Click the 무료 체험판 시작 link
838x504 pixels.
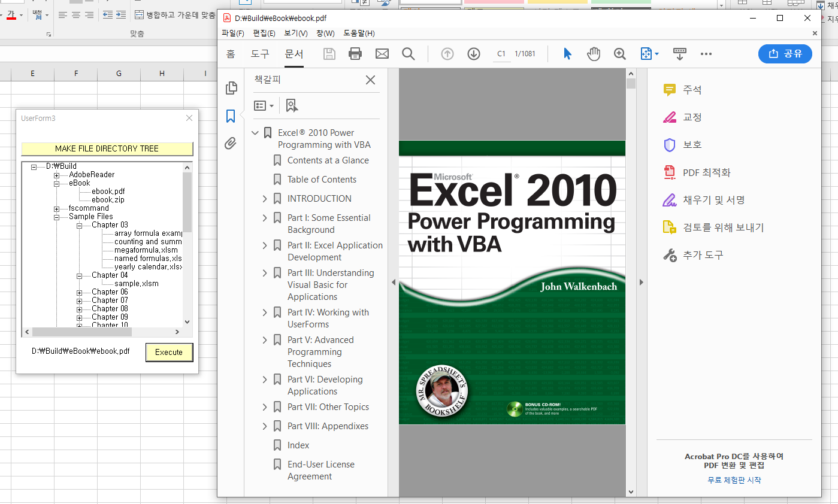click(734, 480)
